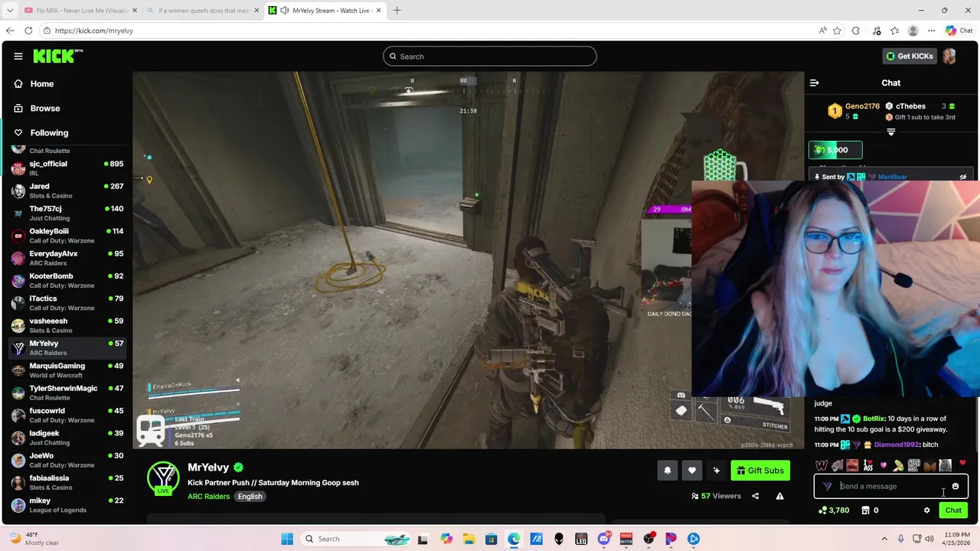Open mikey League of Legends channel
This screenshot has height=551, width=980.
67,505
